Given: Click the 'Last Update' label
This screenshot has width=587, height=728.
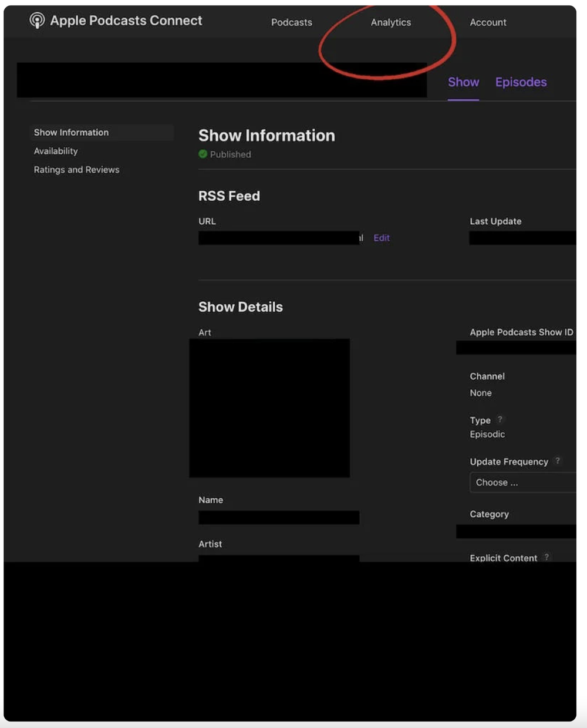Looking at the screenshot, I should (x=495, y=221).
